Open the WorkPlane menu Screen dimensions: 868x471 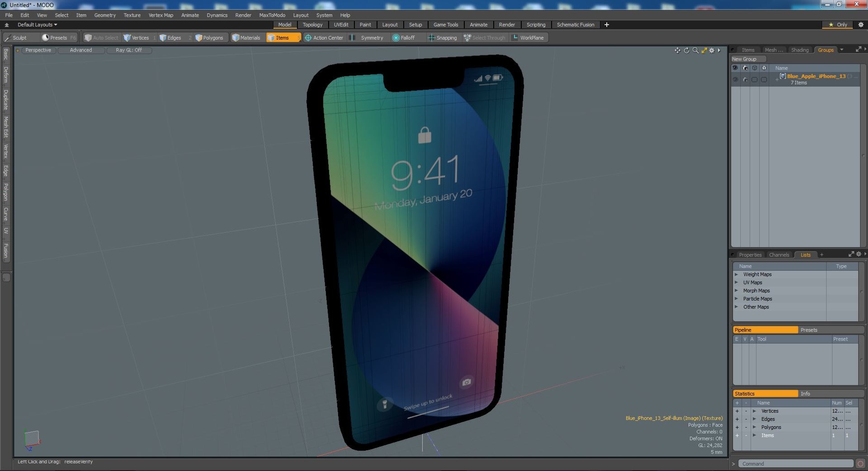(x=528, y=38)
